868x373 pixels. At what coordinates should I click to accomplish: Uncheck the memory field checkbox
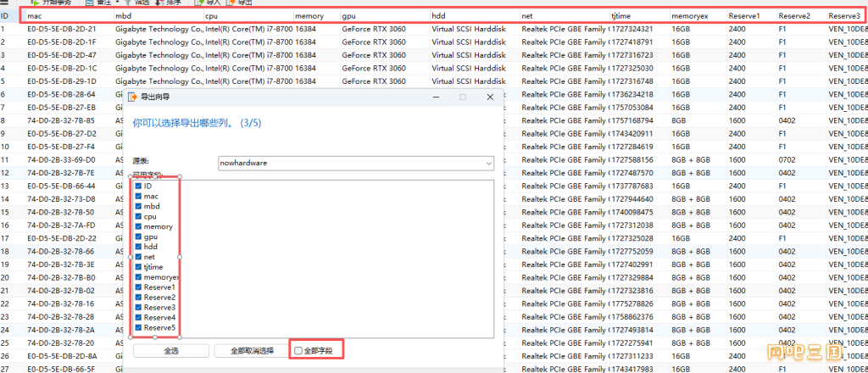138,226
